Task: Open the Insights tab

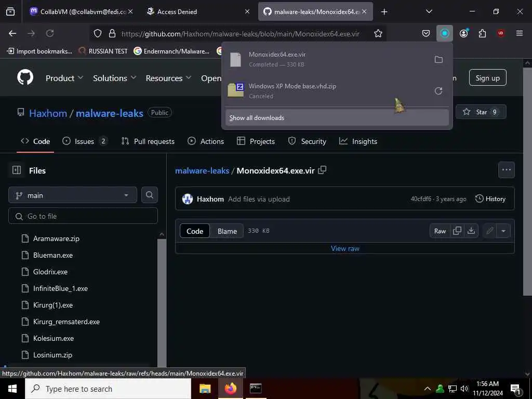Action: pyautogui.click(x=358, y=141)
